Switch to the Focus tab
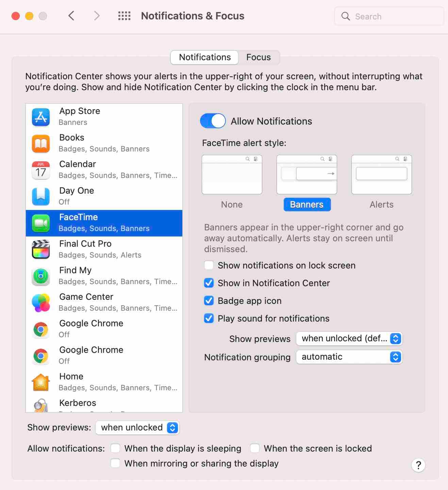This screenshot has height=490, width=448. click(x=259, y=57)
